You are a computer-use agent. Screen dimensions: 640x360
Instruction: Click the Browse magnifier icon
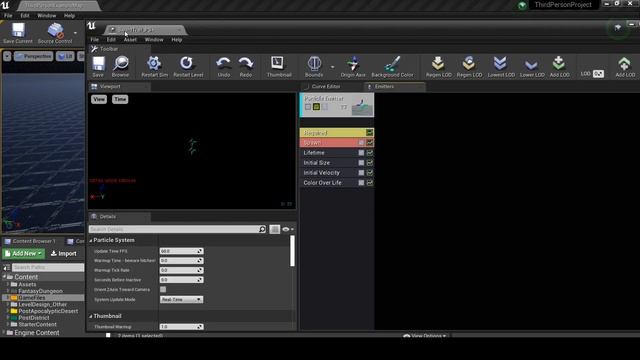(x=121, y=64)
